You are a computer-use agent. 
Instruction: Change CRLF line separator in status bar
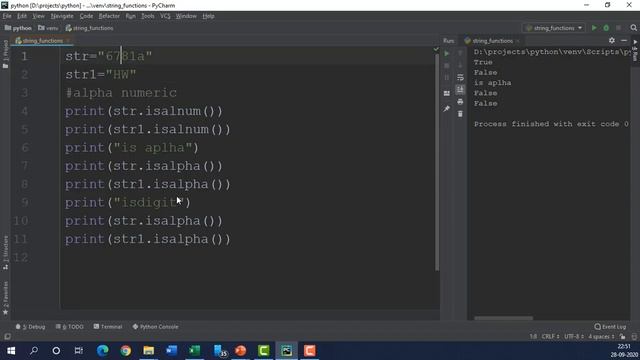pos(550,337)
